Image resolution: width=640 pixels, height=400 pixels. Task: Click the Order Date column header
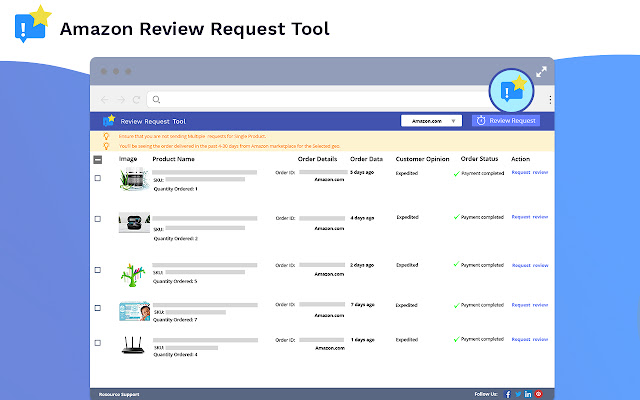[367, 159]
